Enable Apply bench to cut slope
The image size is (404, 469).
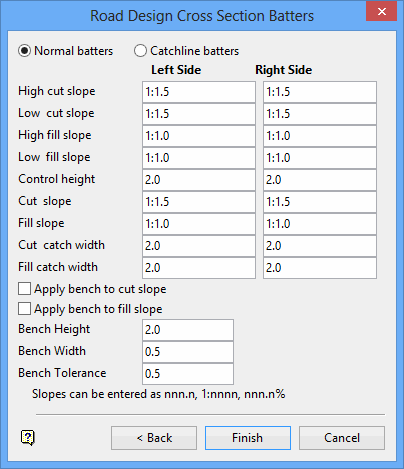coord(24,289)
